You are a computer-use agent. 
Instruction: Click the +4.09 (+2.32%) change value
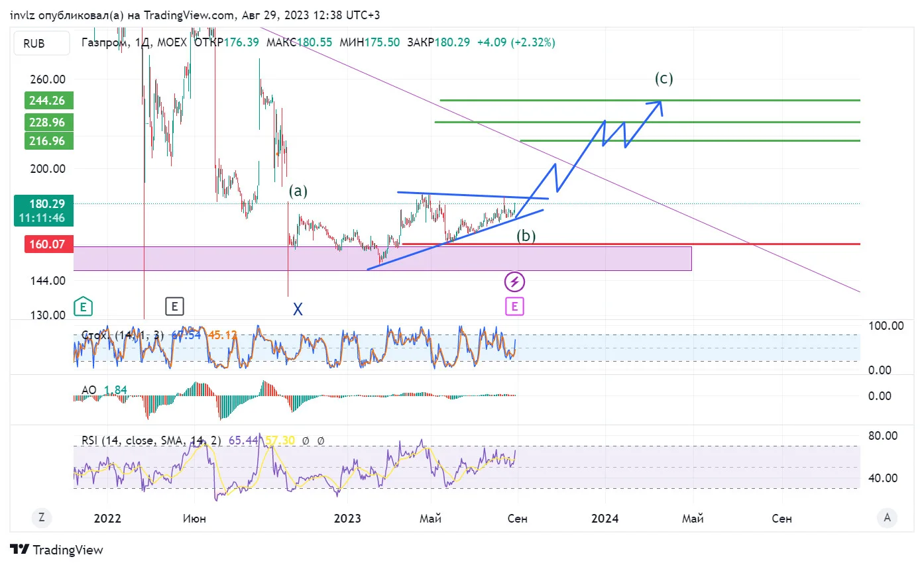coord(516,42)
